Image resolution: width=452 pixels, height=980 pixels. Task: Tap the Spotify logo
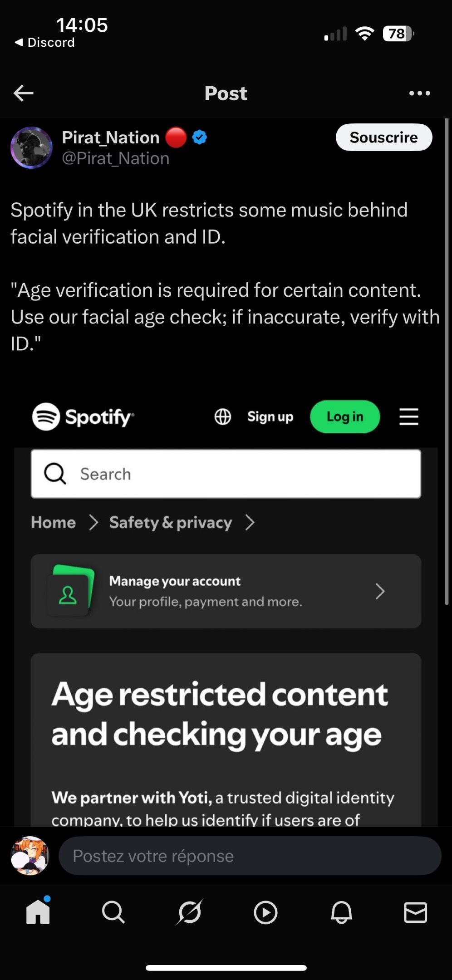click(84, 416)
